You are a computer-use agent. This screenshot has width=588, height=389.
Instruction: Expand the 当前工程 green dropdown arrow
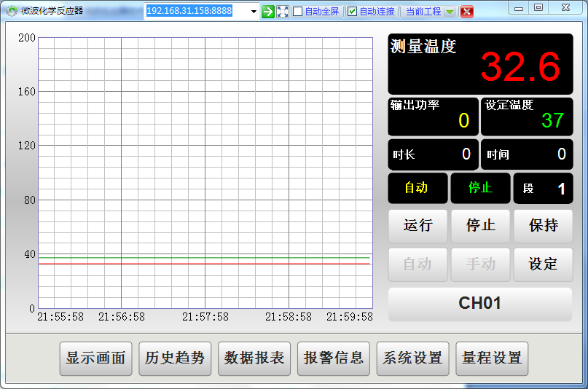pos(450,12)
